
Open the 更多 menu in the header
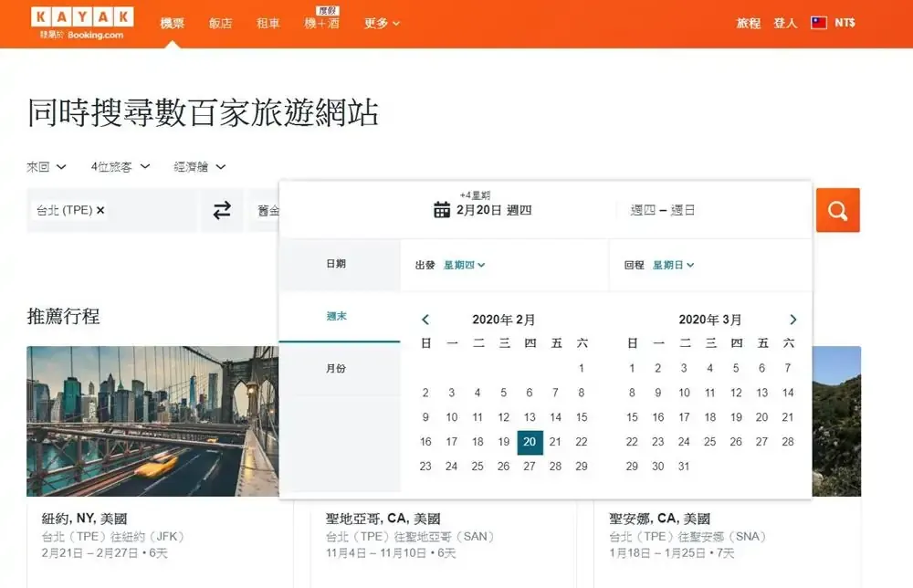(382, 23)
